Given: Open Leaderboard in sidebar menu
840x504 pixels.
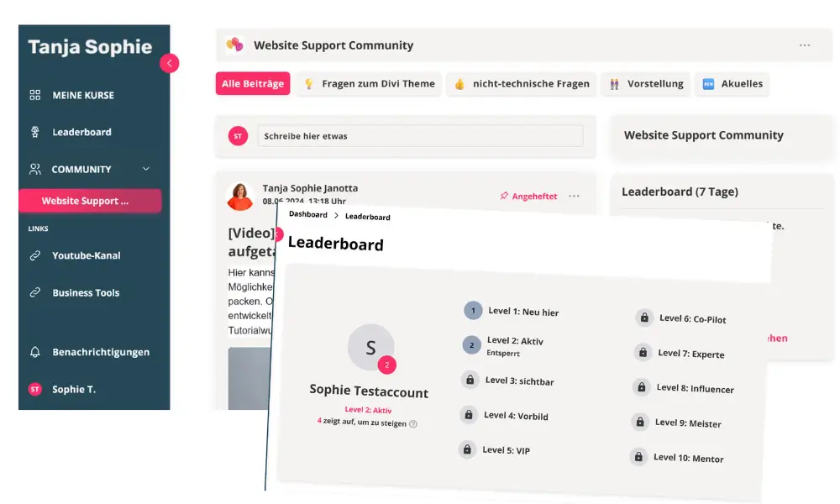Looking at the screenshot, I should click(x=82, y=132).
